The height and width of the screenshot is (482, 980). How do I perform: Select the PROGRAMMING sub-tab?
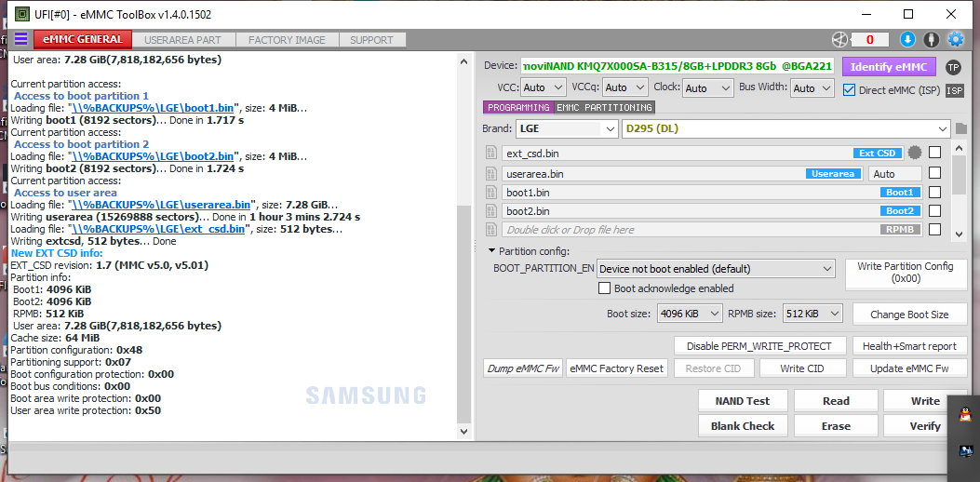pos(518,108)
